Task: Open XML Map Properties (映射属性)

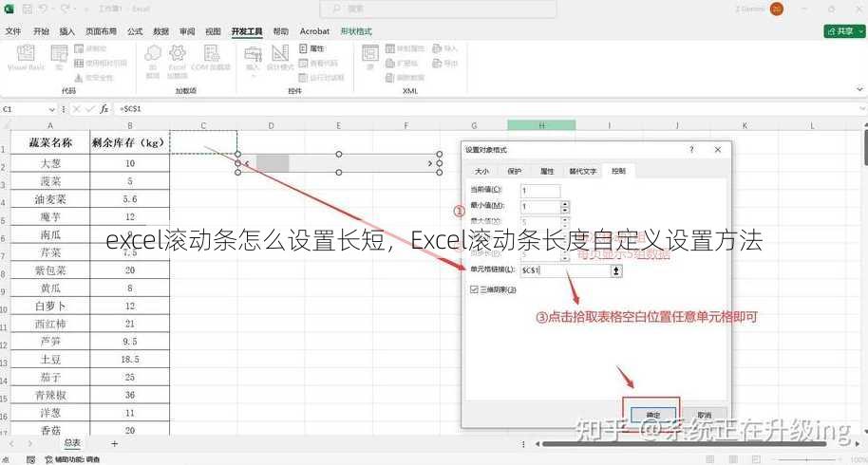Action: pos(405,48)
